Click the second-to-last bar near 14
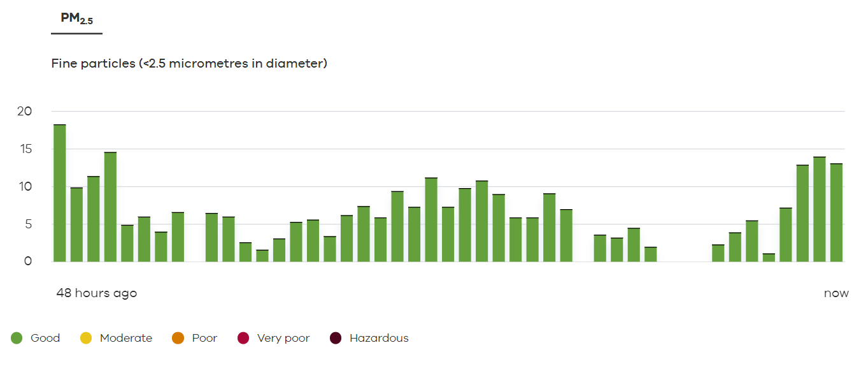The image size is (868, 373). 820,209
